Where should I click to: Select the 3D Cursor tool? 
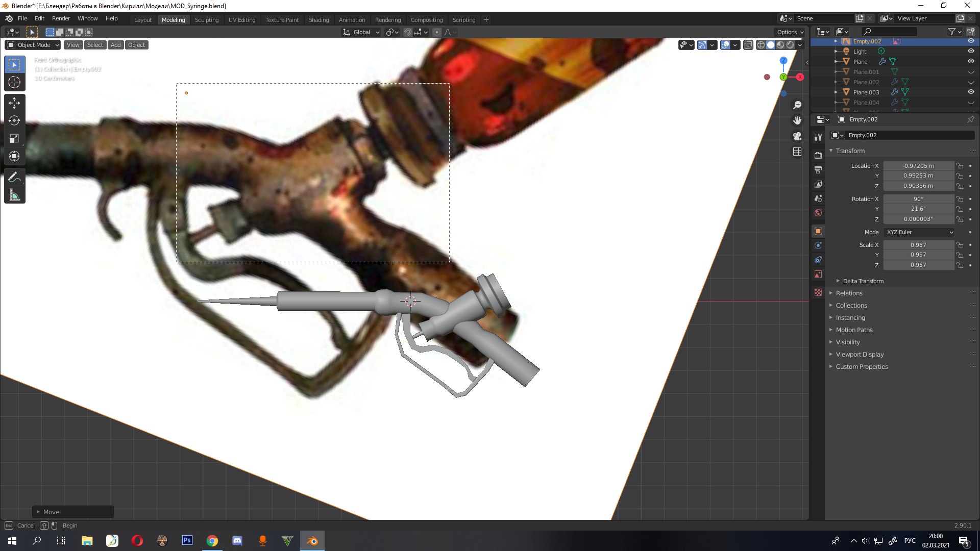tap(14, 82)
